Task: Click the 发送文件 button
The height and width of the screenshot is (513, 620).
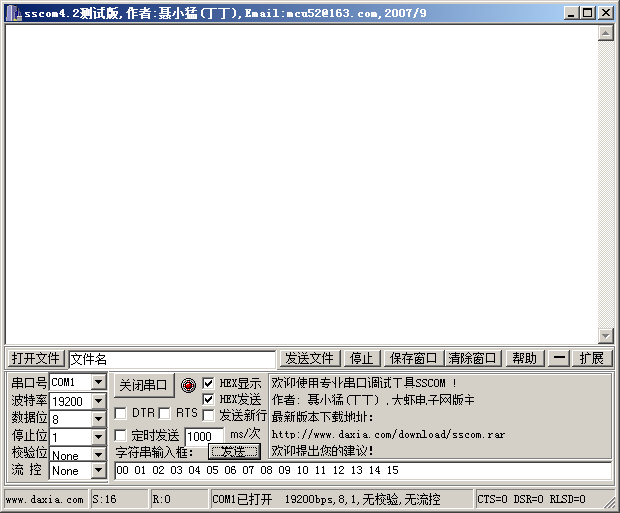Action: click(310, 358)
